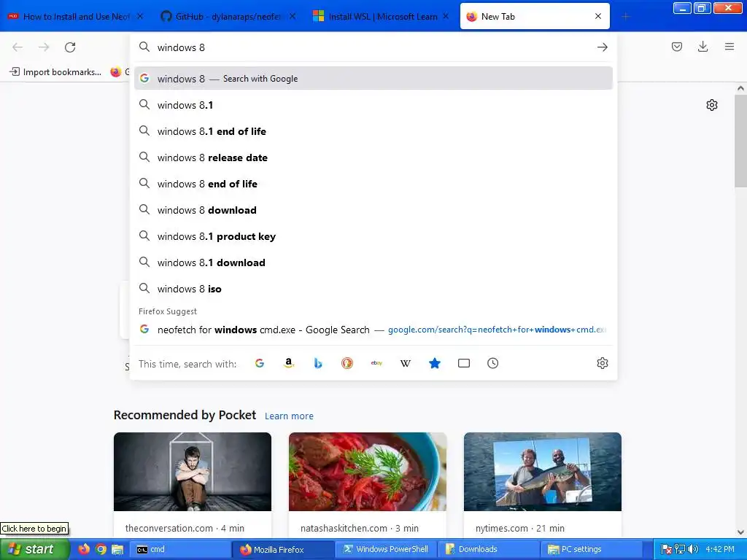Open theconversation.com Pocket story thumbnail
The width and height of the screenshot is (747, 560).
193,472
